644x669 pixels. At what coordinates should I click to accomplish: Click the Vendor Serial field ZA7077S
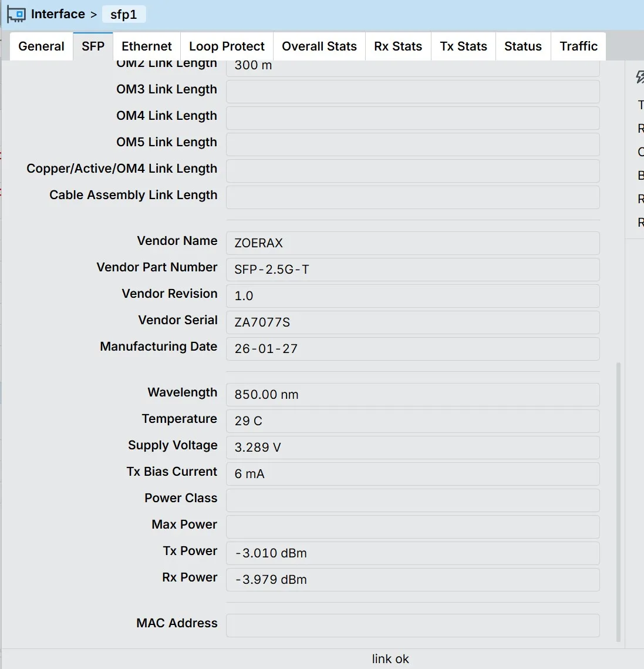click(413, 322)
